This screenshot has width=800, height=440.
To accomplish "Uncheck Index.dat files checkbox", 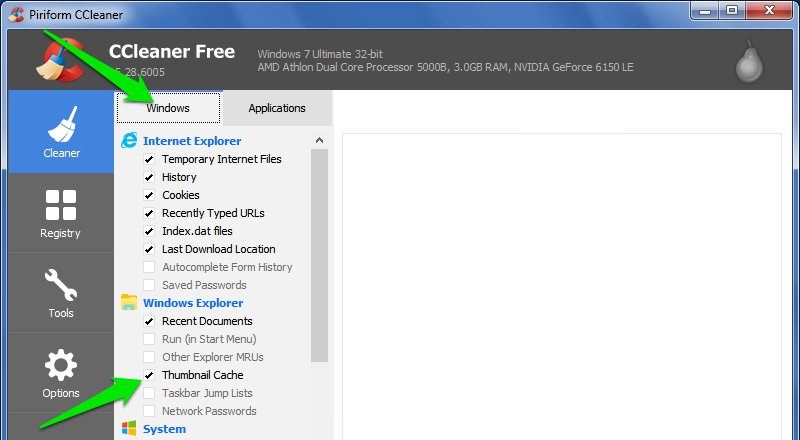I will (x=149, y=231).
